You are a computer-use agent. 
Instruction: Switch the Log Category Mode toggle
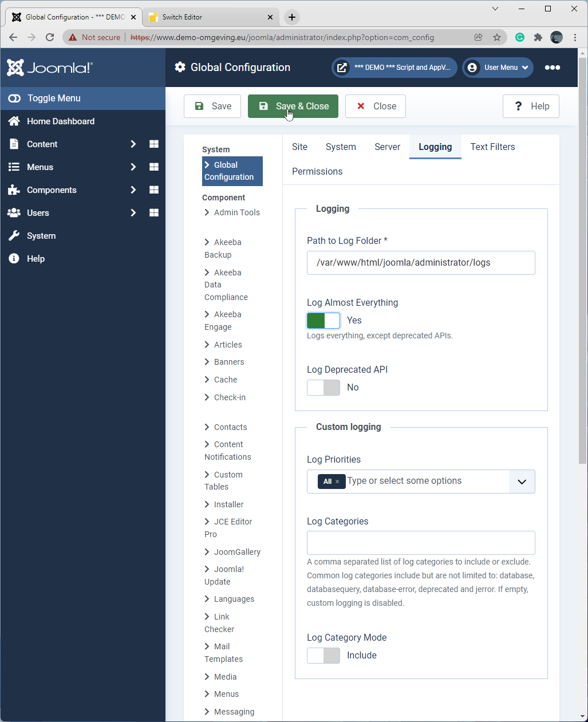coord(323,656)
